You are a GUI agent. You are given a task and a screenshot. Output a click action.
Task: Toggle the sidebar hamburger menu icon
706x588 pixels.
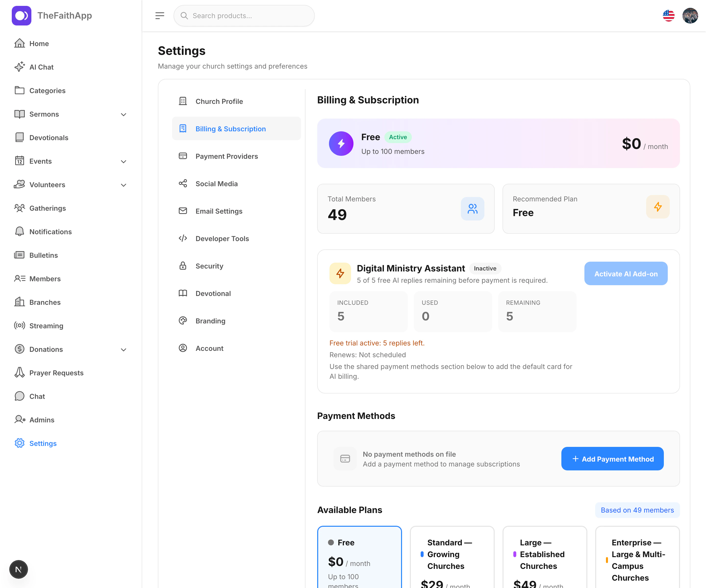coord(160,15)
